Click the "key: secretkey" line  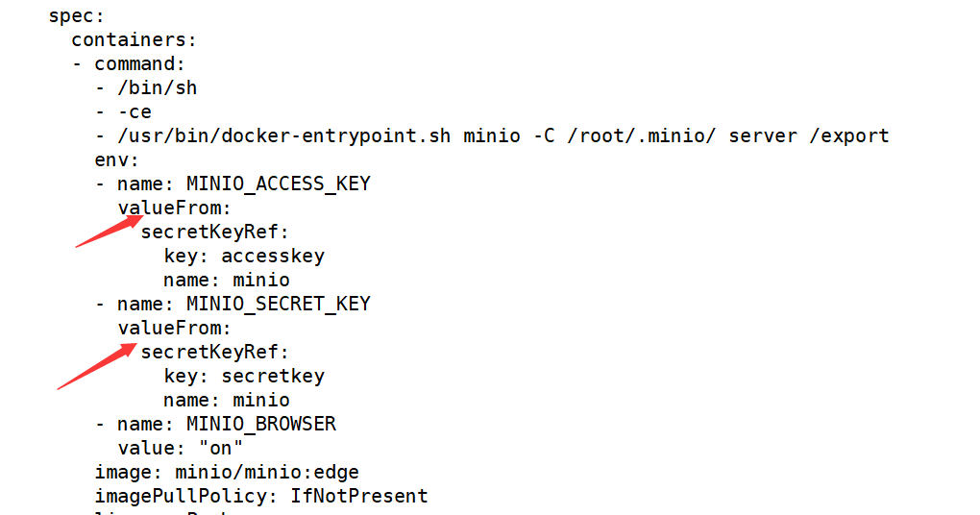tap(244, 376)
